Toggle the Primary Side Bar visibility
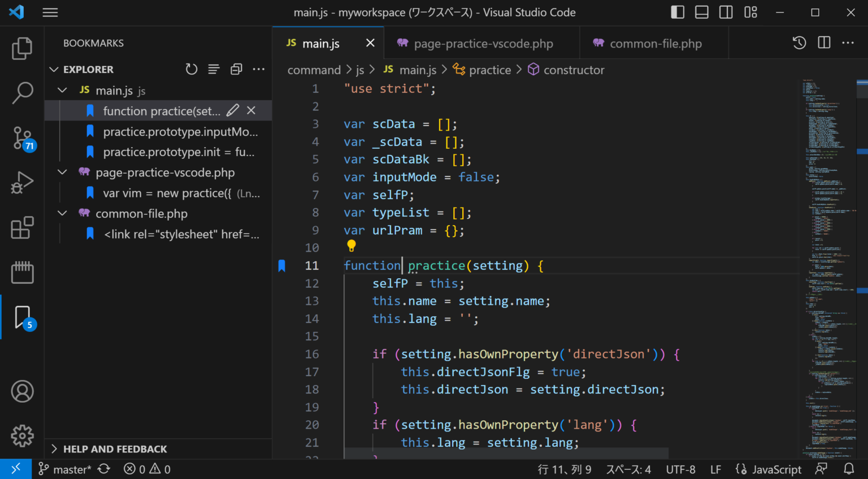Viewport: 868px width, 479px height. pos(677,12)
